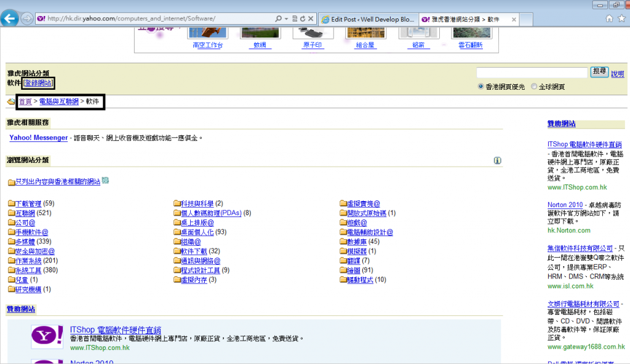The height and width of the screenshot is (364, 630).
Task: Click the folder icon beside 下載管理
Action: (11, 204)
